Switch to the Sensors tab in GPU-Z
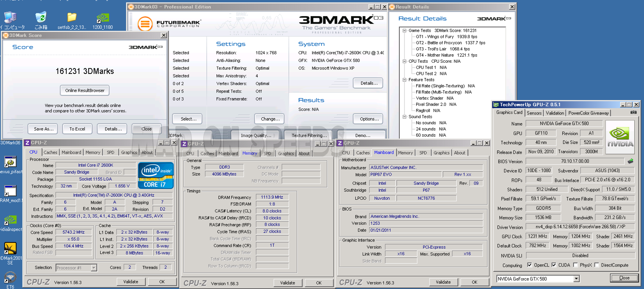 [x=534, y=113]
